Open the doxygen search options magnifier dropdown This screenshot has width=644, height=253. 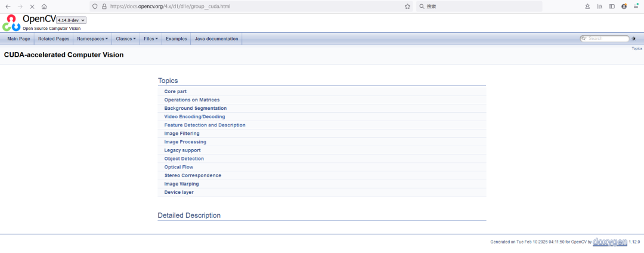click(584, 39)
